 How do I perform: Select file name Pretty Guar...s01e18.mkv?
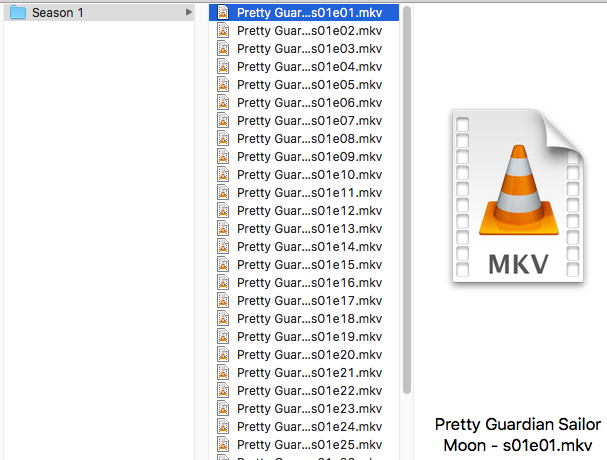click(x=310, y=319)
